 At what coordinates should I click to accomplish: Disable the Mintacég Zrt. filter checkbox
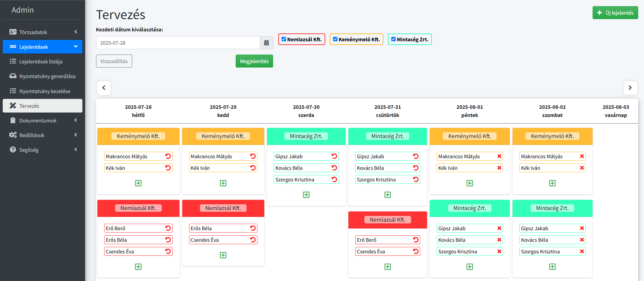tap(393, 39)
